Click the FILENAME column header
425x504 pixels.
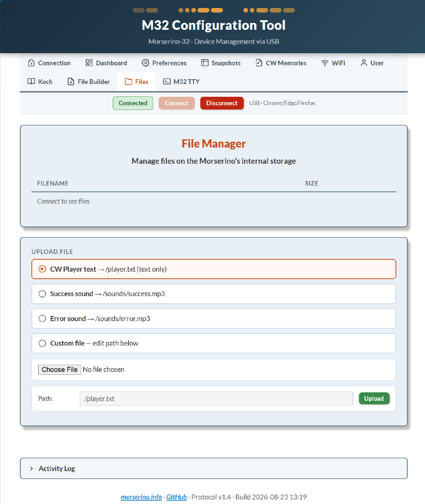click(53, 183)
